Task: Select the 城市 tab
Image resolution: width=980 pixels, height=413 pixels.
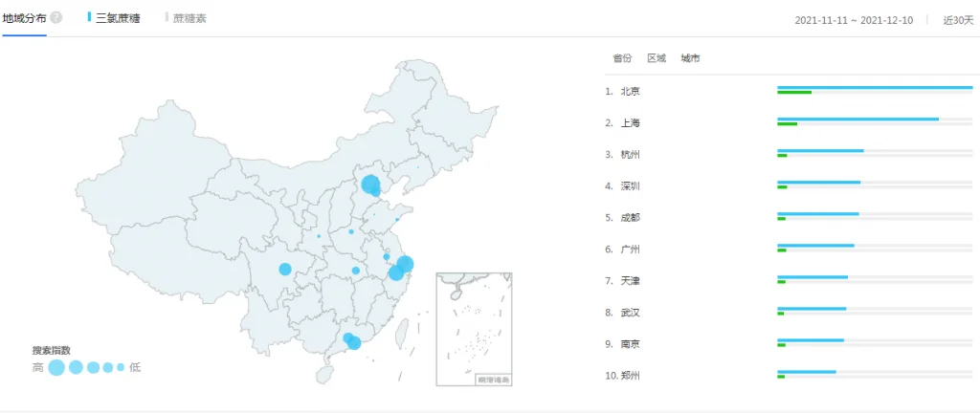Action: [x=691, y=58]
